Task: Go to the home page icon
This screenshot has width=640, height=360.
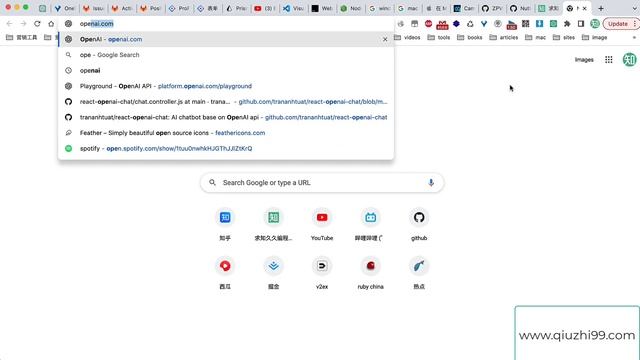Action: 51,24
